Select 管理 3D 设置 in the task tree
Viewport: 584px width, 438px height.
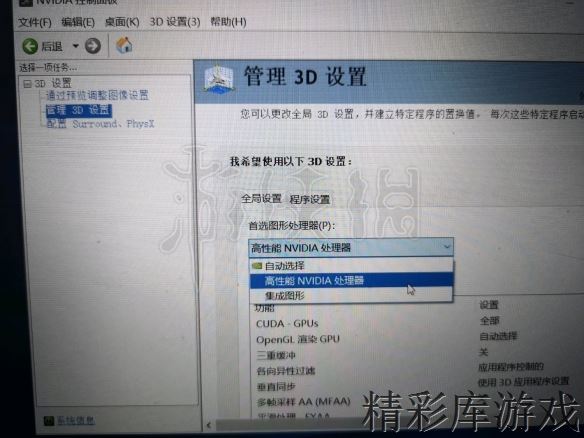click(x=78, y=110)
